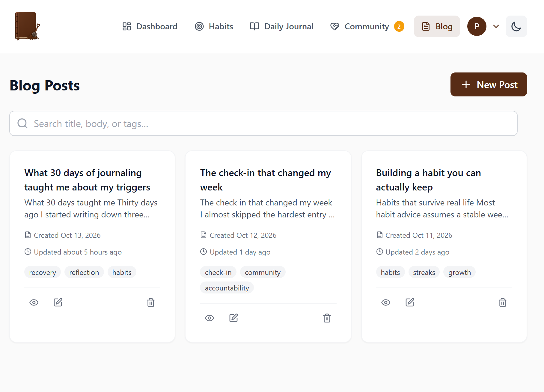View the 30 days of journaling post (eye icon)
The width and height of the screenshot is (544, 392).
(x=34, y=302)
